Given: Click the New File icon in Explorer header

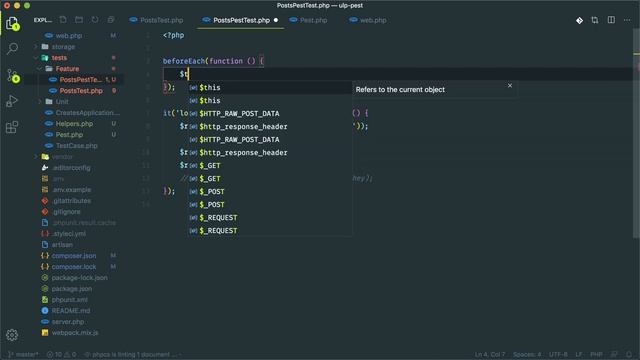Looking at the screenshot, I should tap(63, 20).
